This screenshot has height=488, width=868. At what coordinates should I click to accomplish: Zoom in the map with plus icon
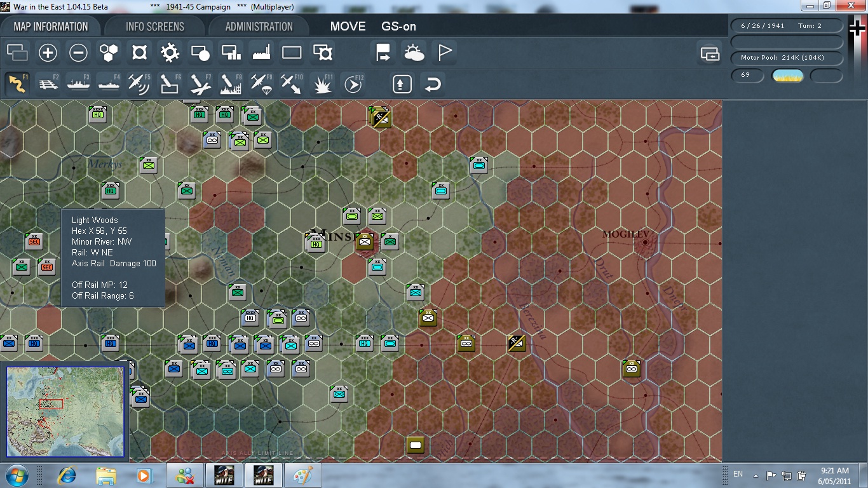coord(48,52)
